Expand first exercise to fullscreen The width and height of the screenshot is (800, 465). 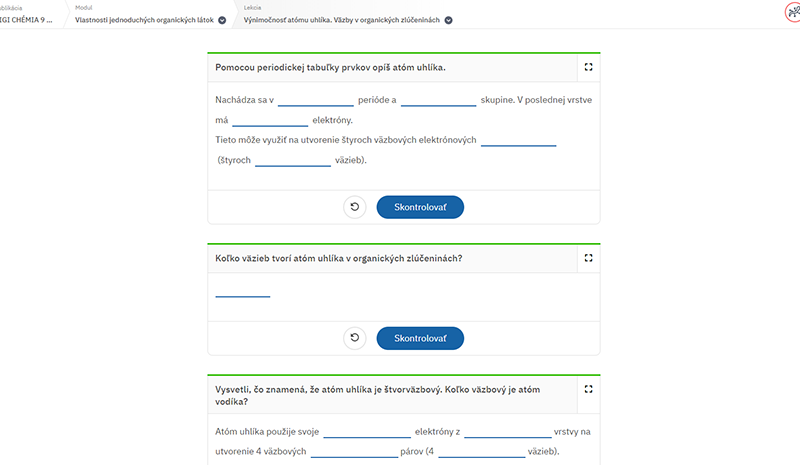click(588, 67)
